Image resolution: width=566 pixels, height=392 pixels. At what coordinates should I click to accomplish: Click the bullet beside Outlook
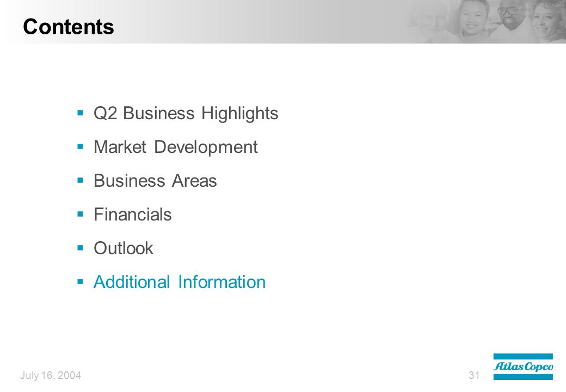coord(80,248)
